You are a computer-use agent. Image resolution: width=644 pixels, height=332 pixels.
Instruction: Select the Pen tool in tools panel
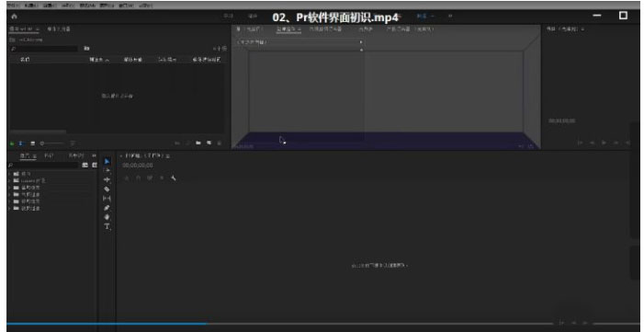(x=107, y=208)
